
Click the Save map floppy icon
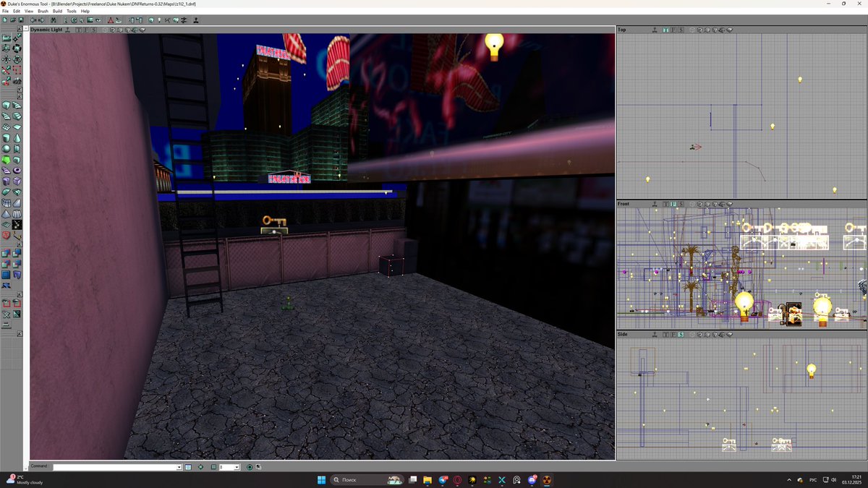coord(20,20)
